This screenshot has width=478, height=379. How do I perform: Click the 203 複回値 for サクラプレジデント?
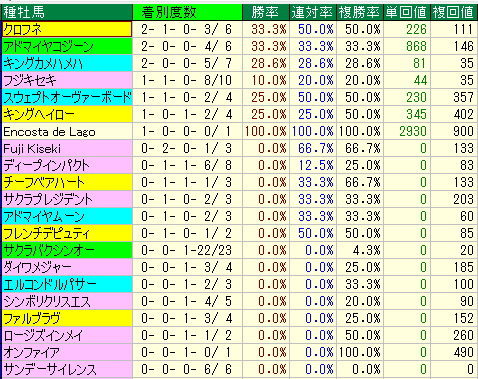pyautogui.click(x=463, y=199)
